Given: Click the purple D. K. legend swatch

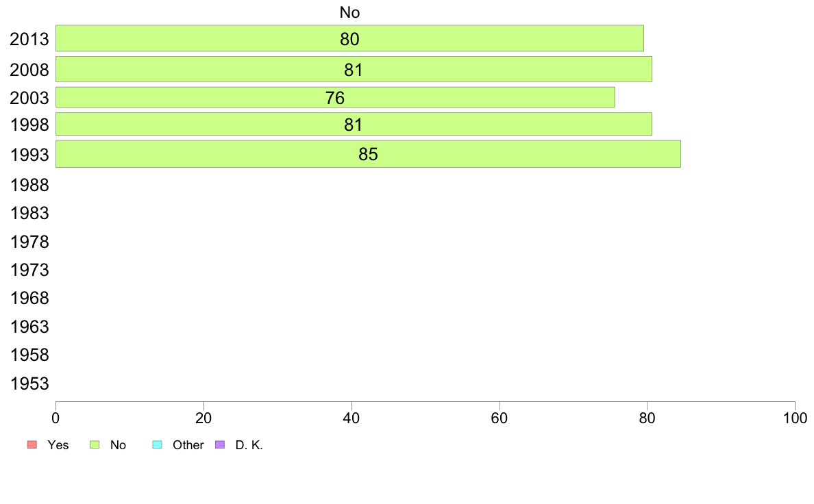Looking at the screenshot, I should coord(220,445).
